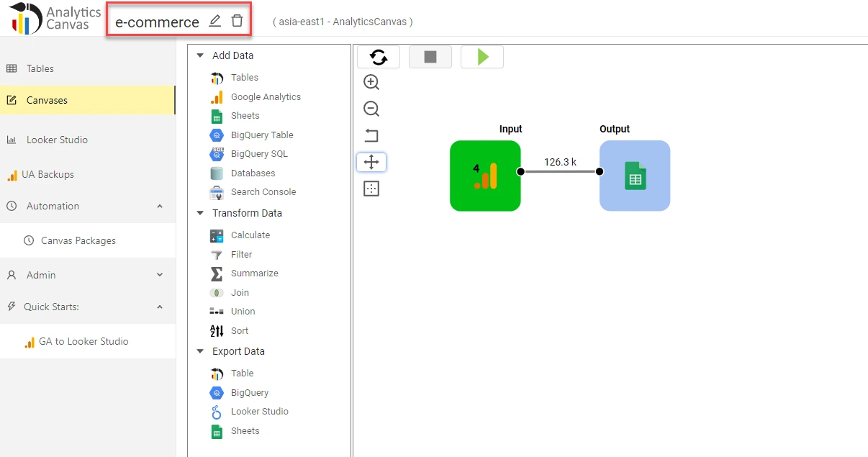Select the pan move tool
Image resolution: width=868 pixels, height=457 pixels.
371,162
